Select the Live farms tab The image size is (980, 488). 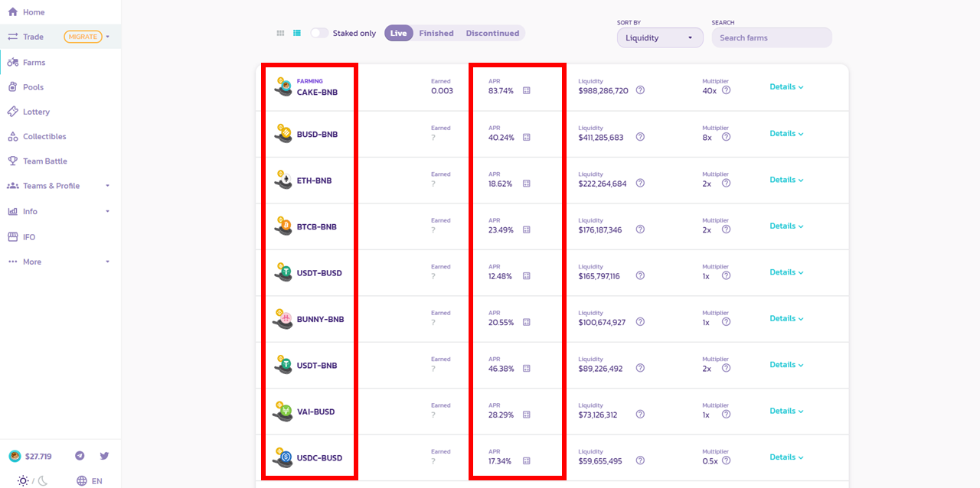[399, 33]
